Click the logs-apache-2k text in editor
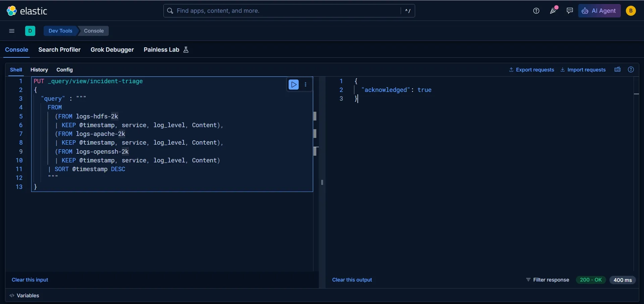 (101, 134)
